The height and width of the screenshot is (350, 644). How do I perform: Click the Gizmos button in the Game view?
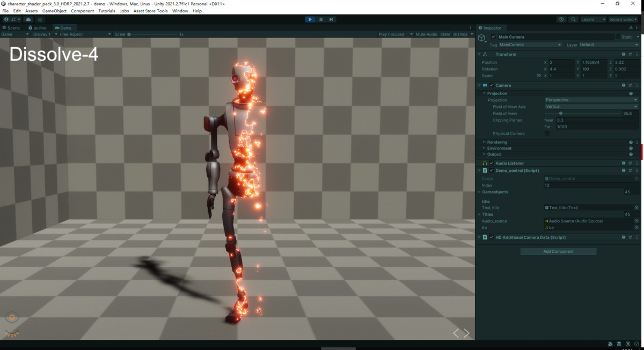[x=459, y=34]
